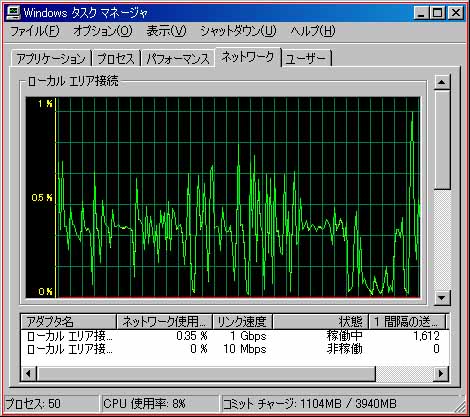
Task: Open the ファイル(F) menu
Action: (35, 31)
